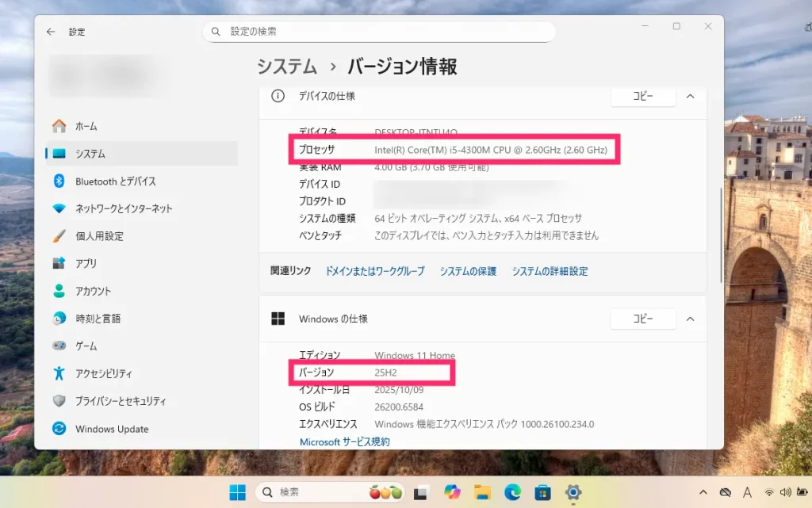Screen dimensions: 812x508
Task: Show hidden system tray icons chevron
Action: pos(703,492)
